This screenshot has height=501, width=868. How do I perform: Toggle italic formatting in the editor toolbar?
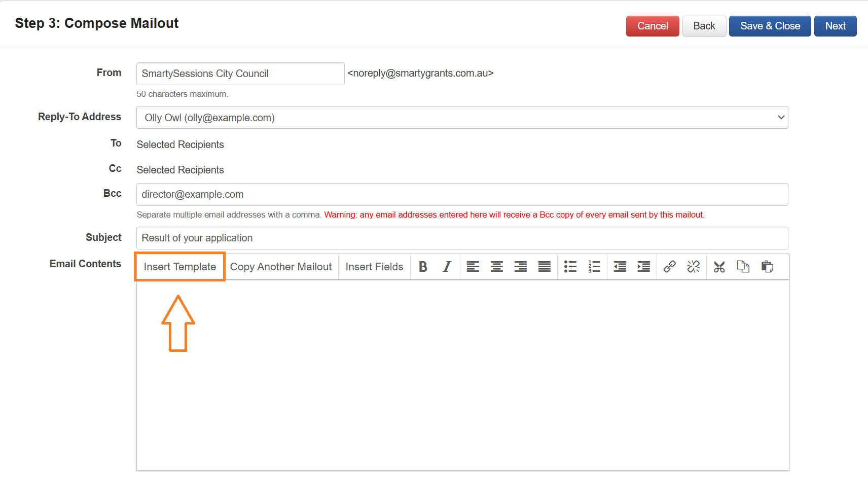(x=447, y=267)
